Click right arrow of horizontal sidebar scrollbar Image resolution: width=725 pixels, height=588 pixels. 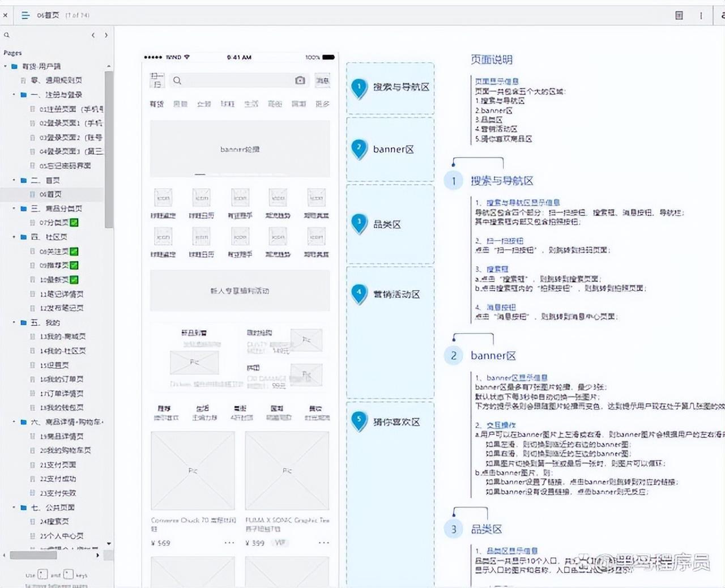(98, 555)
